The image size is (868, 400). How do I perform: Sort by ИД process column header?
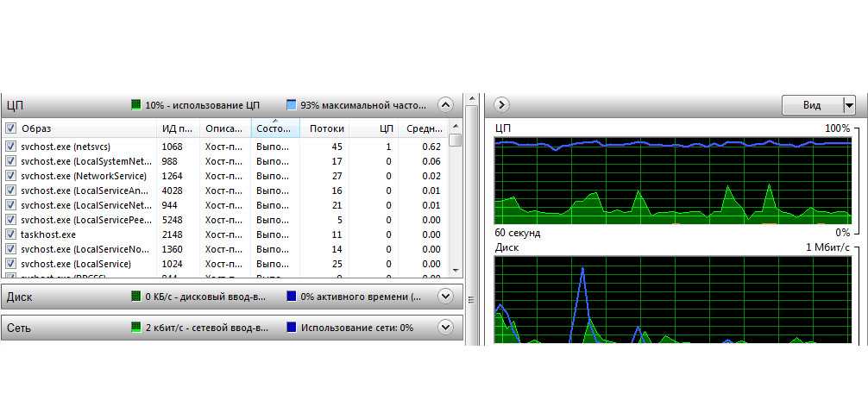pos(178,128)
